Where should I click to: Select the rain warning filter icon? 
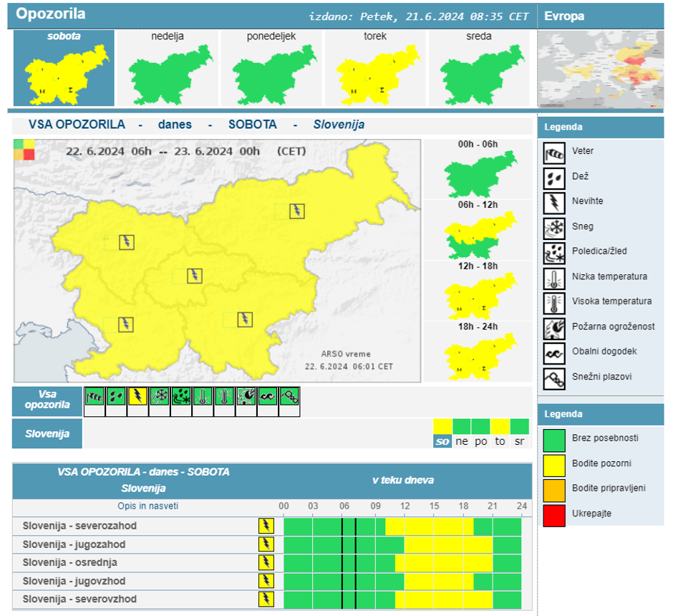[116, 397]
